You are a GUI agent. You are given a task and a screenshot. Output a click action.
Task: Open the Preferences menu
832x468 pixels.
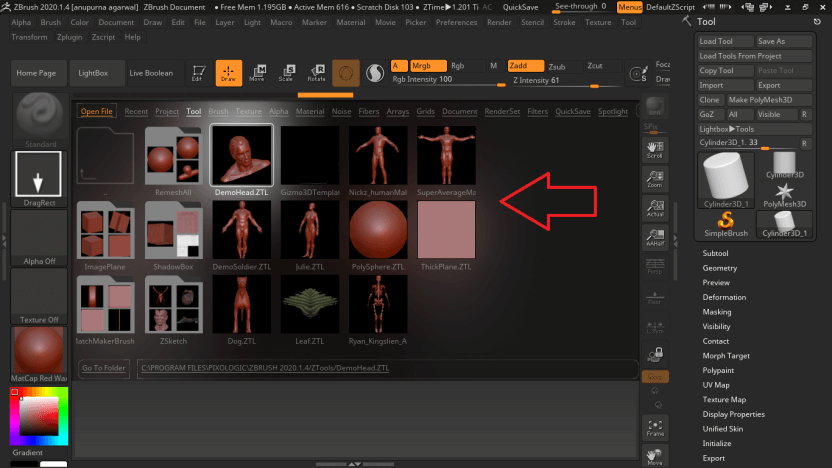click(x=456, y=22)
